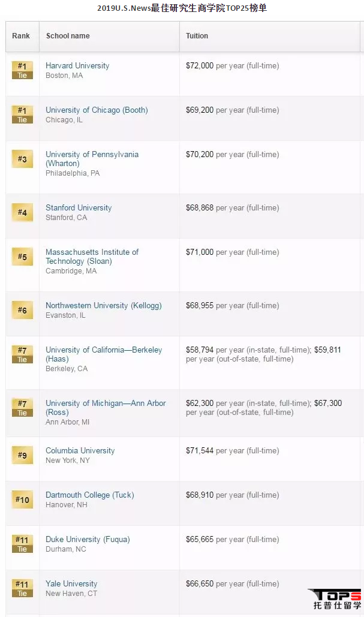Click the #3 rank badge for Wharton
This screenshot has width=364, height=617.
tap(22, 159)
